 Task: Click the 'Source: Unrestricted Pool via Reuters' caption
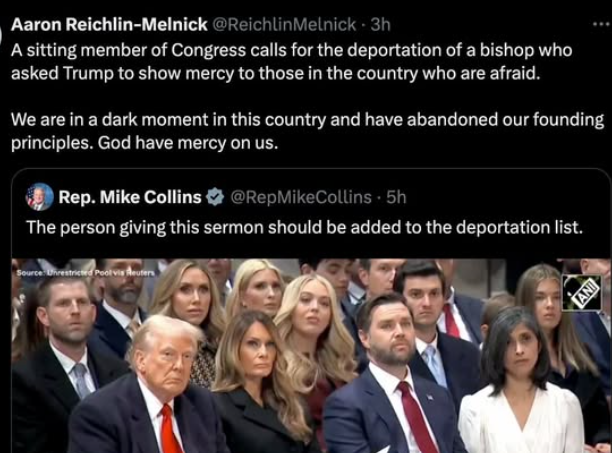(x=85, y=273)
